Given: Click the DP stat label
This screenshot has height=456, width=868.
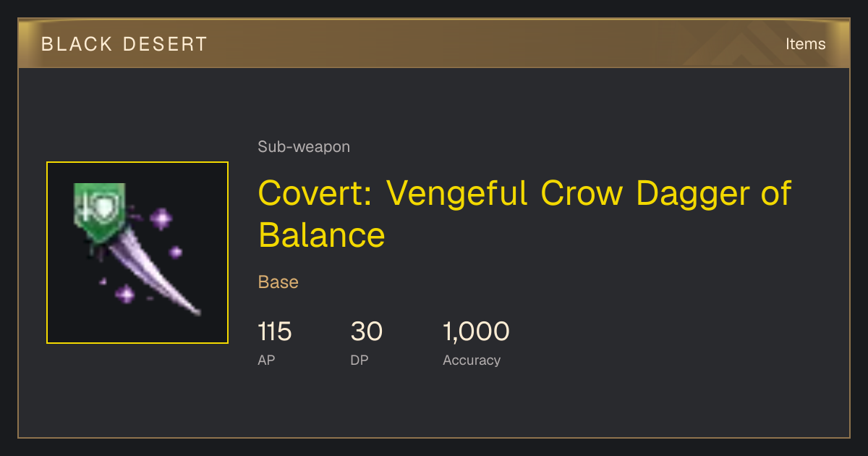Looking at the screenshot, I should 359,360.
